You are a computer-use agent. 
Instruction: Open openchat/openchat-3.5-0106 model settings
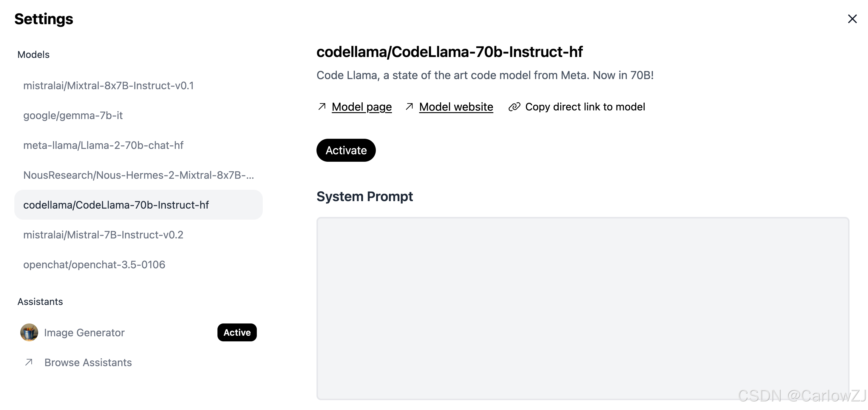tap(94, 264)
